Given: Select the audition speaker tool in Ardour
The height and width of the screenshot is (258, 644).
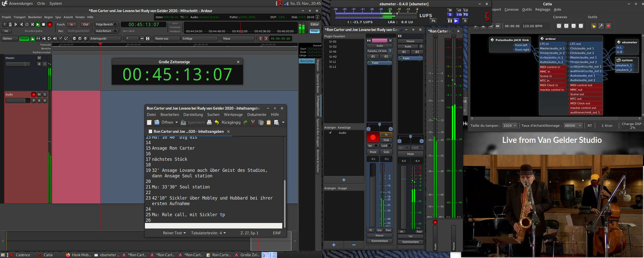Looking at the screenshot, I should pos(54,38).
